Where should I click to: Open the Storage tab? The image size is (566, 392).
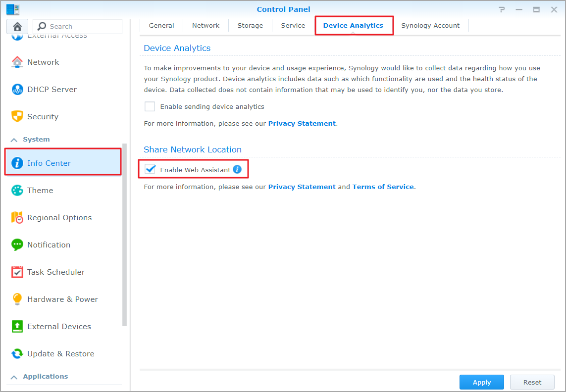(x=250, y=26)
